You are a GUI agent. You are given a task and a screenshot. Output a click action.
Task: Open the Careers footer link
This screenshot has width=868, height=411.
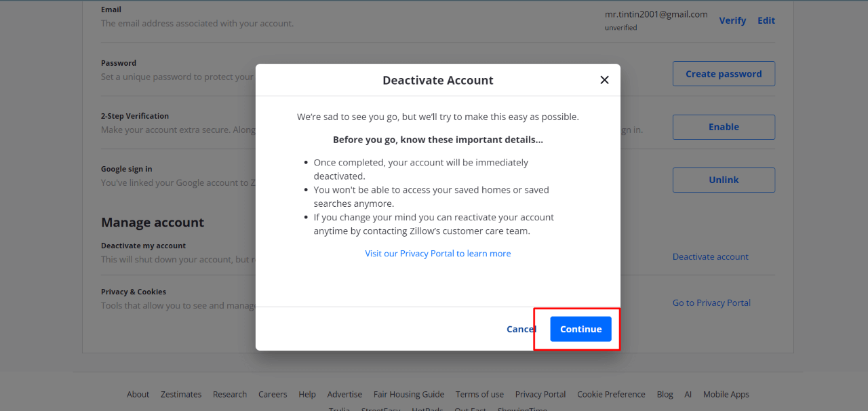coord(273,394)
